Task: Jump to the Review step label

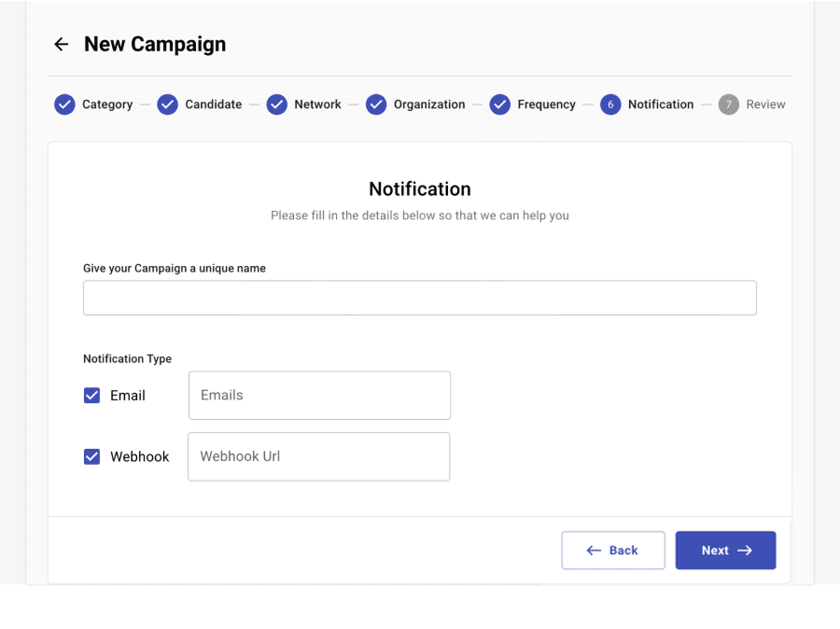Action: (x=765, y=105)
